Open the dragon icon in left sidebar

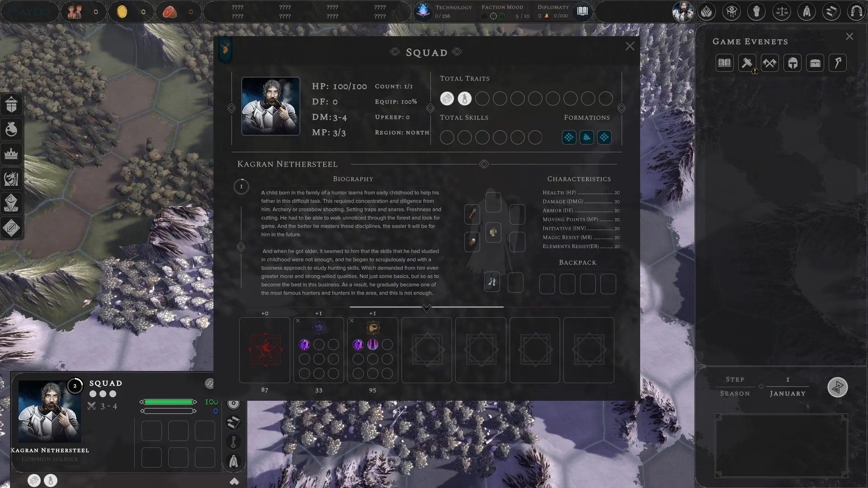[x=11, y=178]
